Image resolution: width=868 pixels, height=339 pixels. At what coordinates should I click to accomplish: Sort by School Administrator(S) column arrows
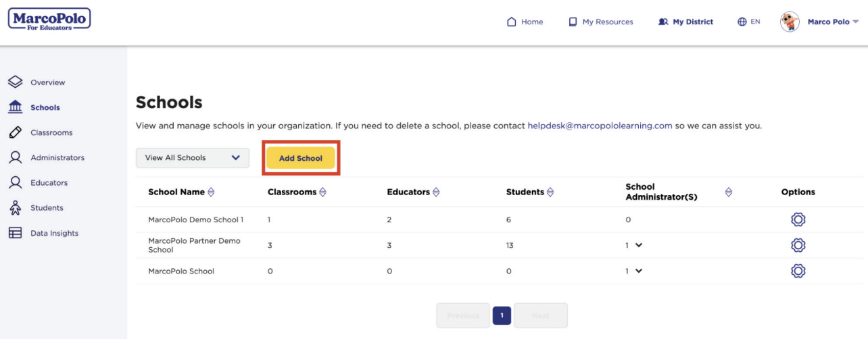[x=728, y=192]
